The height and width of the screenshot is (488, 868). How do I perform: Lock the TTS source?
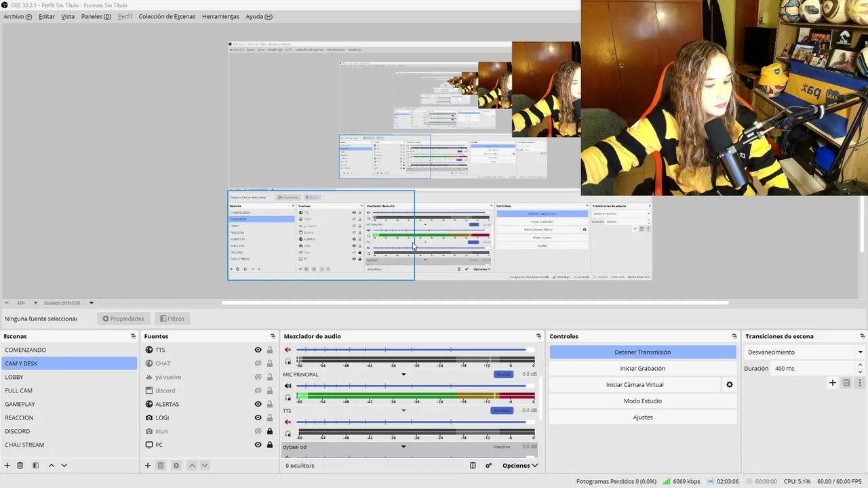(270, 350)
